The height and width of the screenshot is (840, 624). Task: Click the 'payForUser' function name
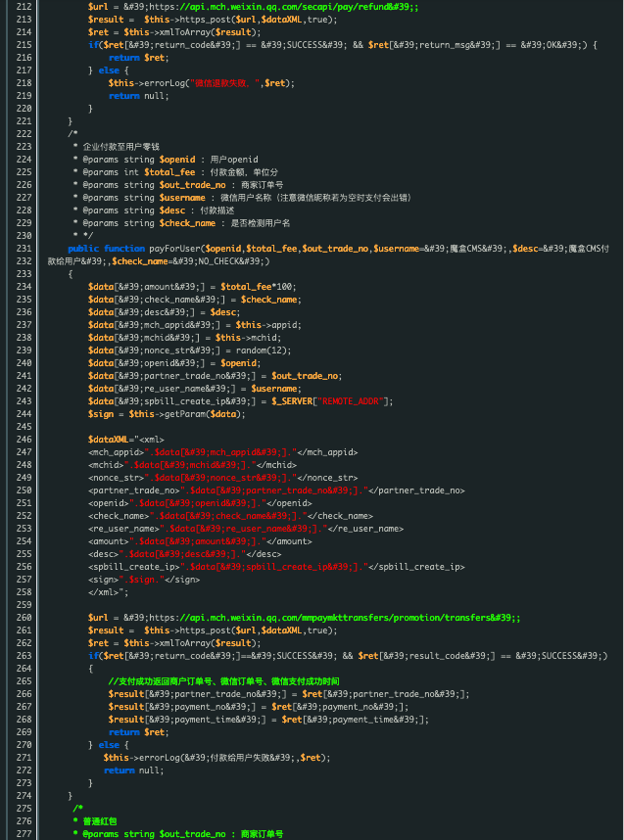[174, 249]
